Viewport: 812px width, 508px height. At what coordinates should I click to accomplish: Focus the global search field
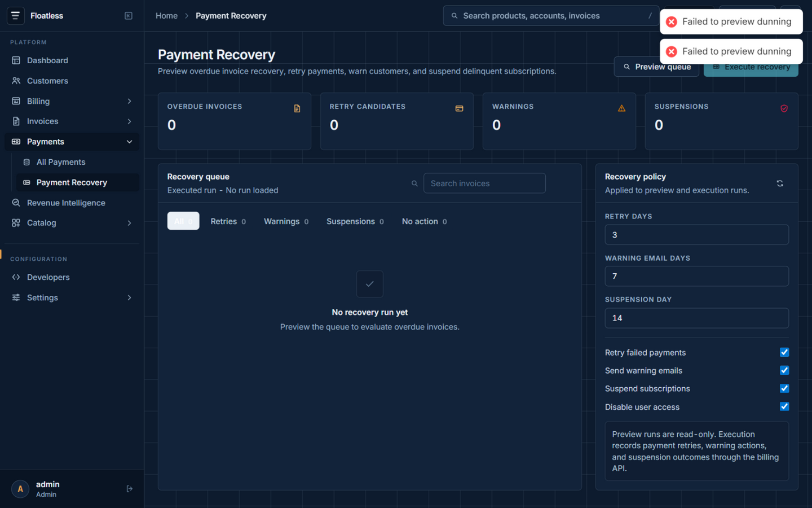click(551, 16)
